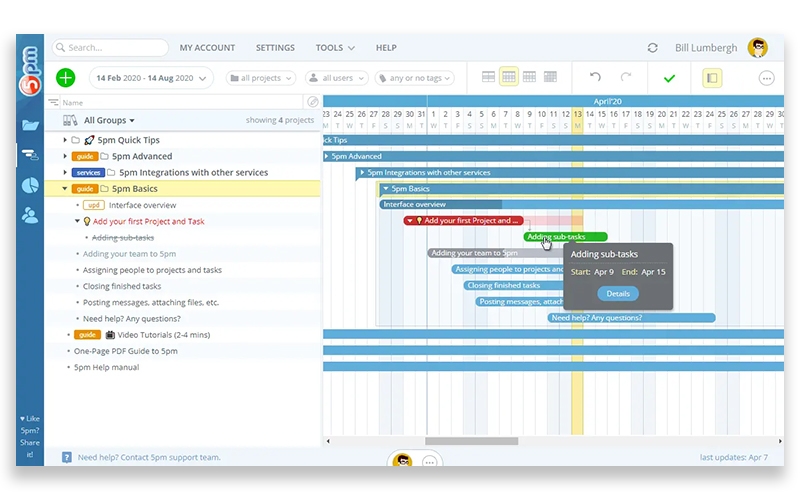This screenshot has height=500, width=800.
Task: Click the green add new button
Action: click(x=65, y=78)
